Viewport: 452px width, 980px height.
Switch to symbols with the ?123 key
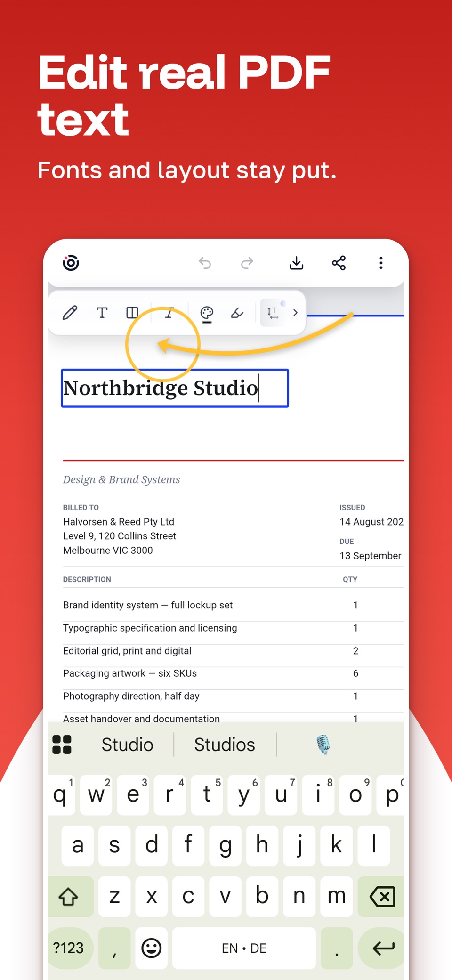tap(71, 948)
